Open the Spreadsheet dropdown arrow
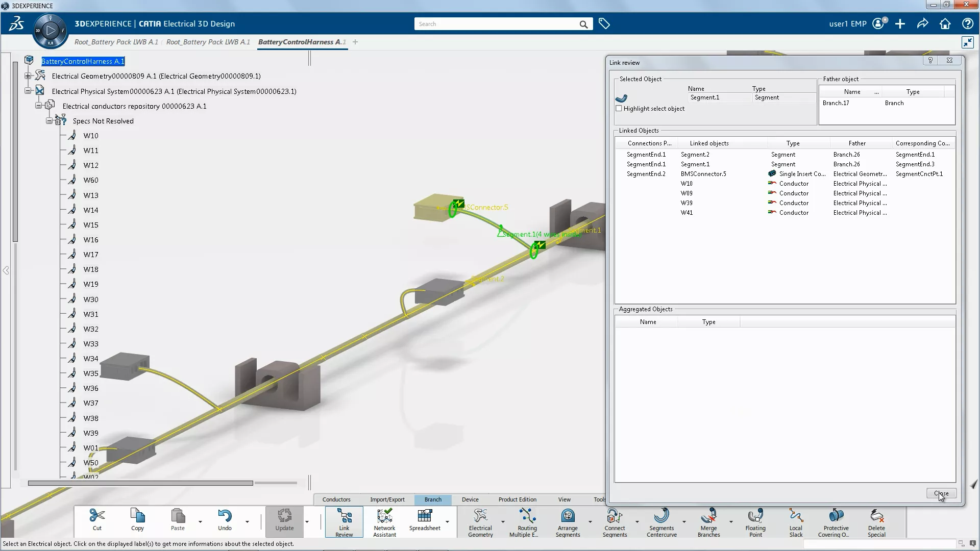Screen dimensions: 980x551 [x=447, y=522]
